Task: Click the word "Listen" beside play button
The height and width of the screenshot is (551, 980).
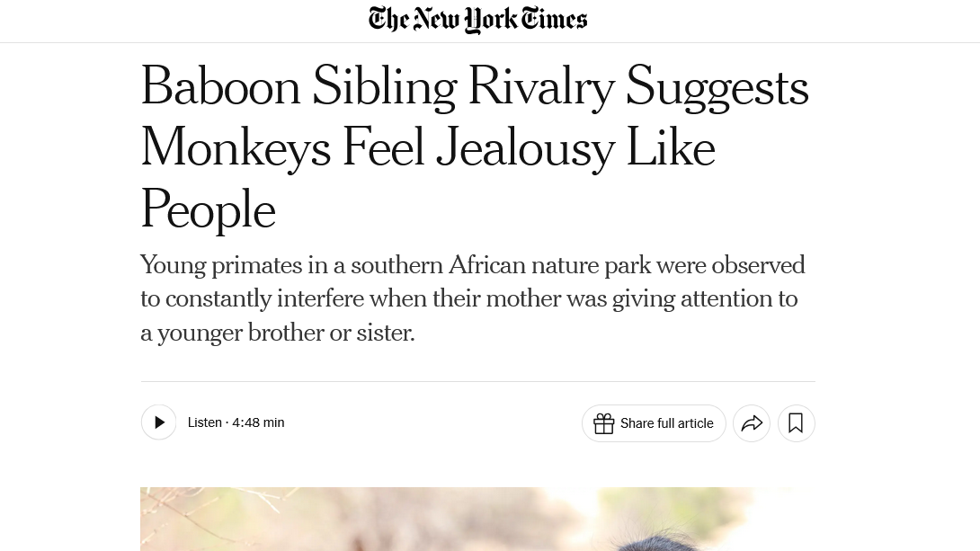Action: click(x=204, y=422)
